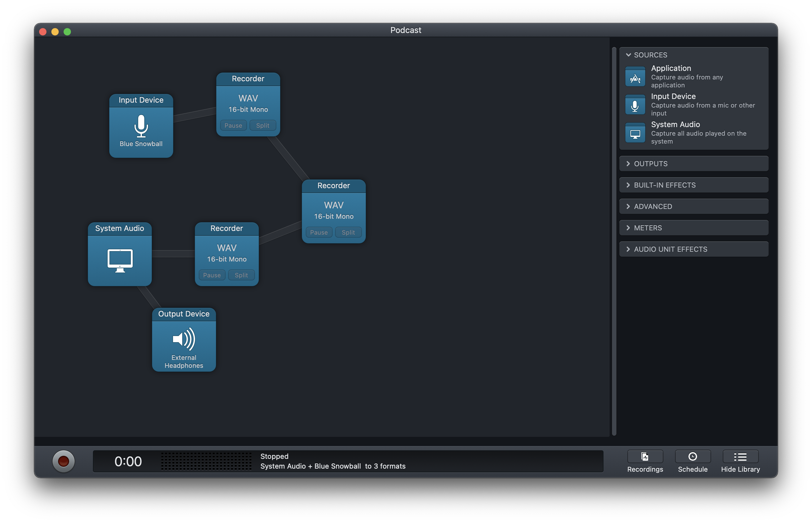Click Pause on the System Audio Recorder
Screen dimensions: 812x523
point(212,275)
